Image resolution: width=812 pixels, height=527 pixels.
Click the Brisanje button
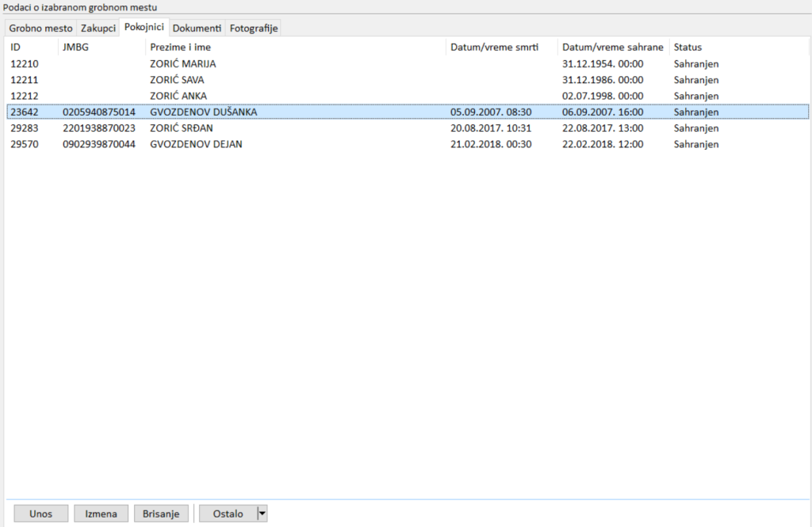pyautogui.click(x=161, y=514)
